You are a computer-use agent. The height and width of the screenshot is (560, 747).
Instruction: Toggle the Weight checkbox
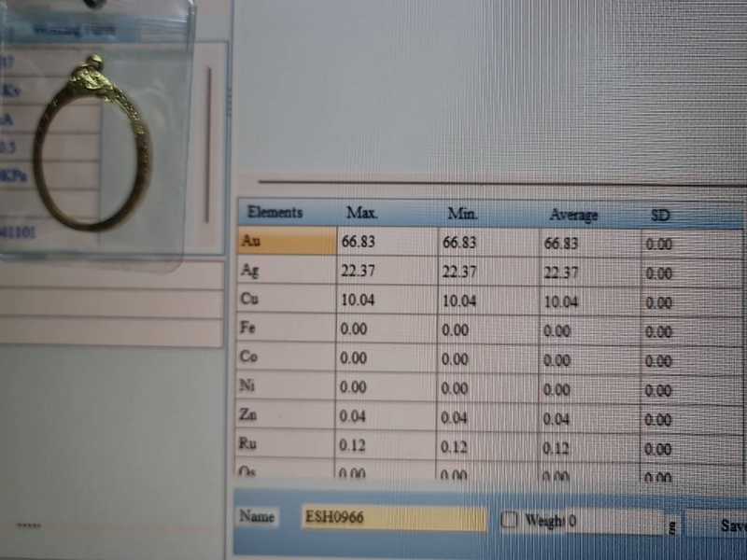509,521
